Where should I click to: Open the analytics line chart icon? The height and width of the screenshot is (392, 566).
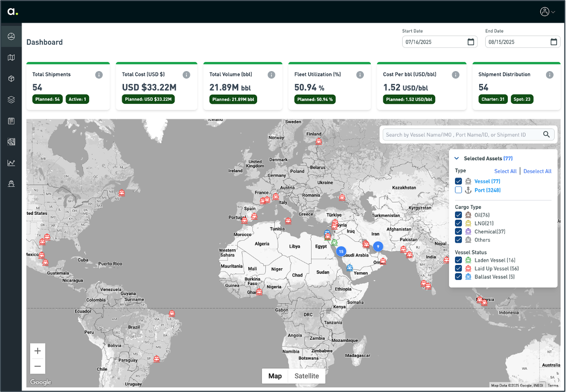[11, 163]
